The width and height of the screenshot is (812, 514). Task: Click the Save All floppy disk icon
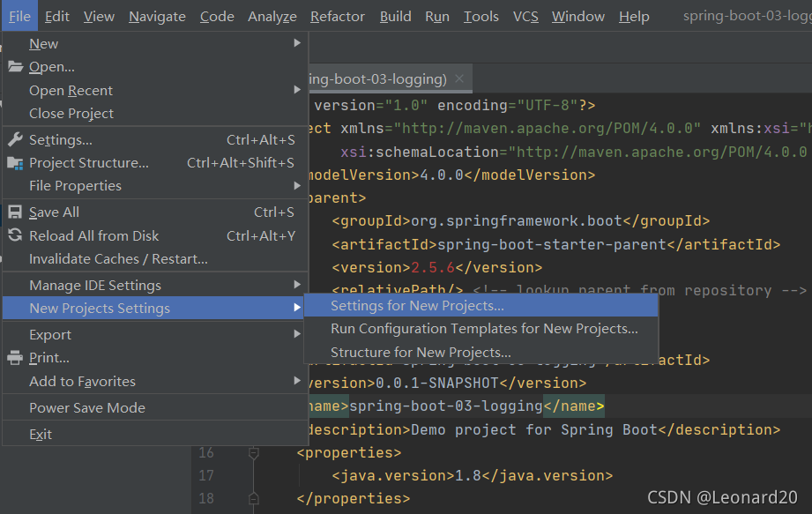coord(15,212)
